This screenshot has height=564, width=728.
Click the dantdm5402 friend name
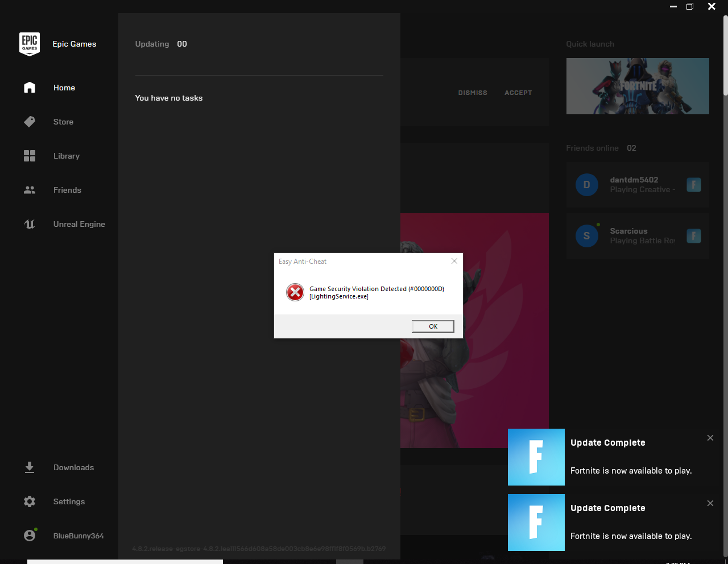pyautogui.click(x=634, y=180)
